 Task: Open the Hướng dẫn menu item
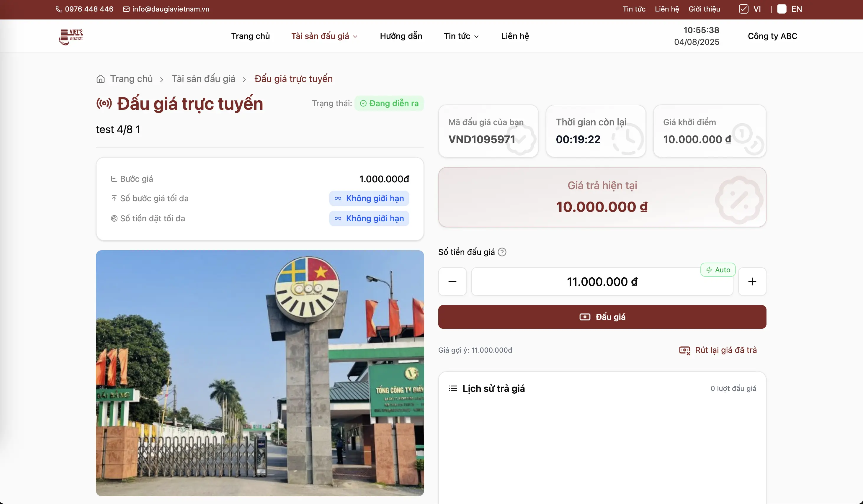(x=401, y=36)
